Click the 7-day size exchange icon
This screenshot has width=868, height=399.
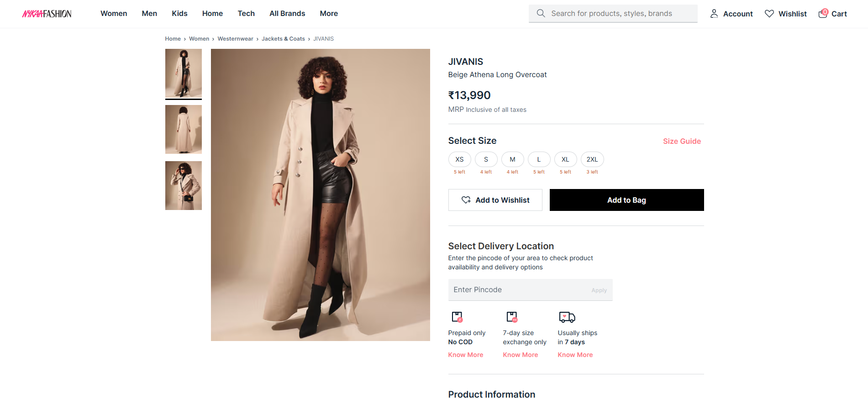512,317
